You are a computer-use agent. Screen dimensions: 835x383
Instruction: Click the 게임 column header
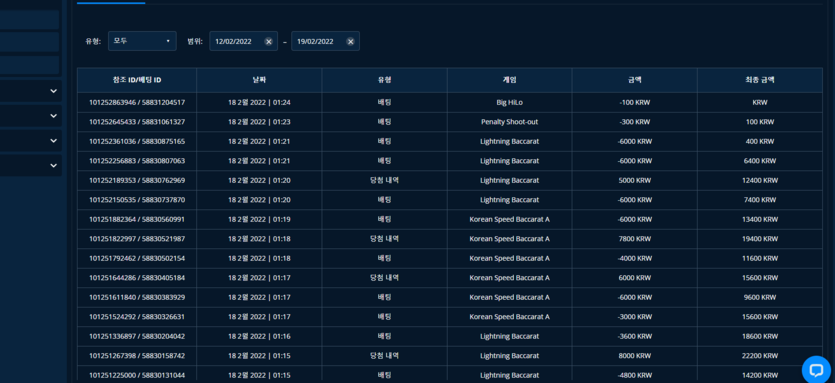[x=510, y=80]
